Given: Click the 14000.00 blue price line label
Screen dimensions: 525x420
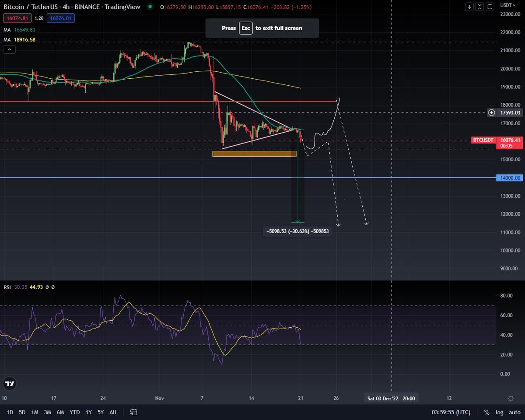Looking at the screenshot, I should tap(509, 178).
